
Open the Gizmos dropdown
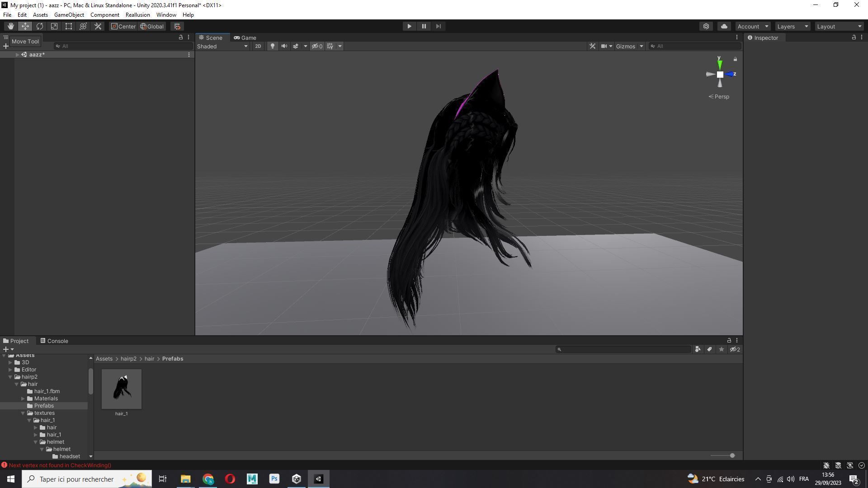[x=629, y=46]
